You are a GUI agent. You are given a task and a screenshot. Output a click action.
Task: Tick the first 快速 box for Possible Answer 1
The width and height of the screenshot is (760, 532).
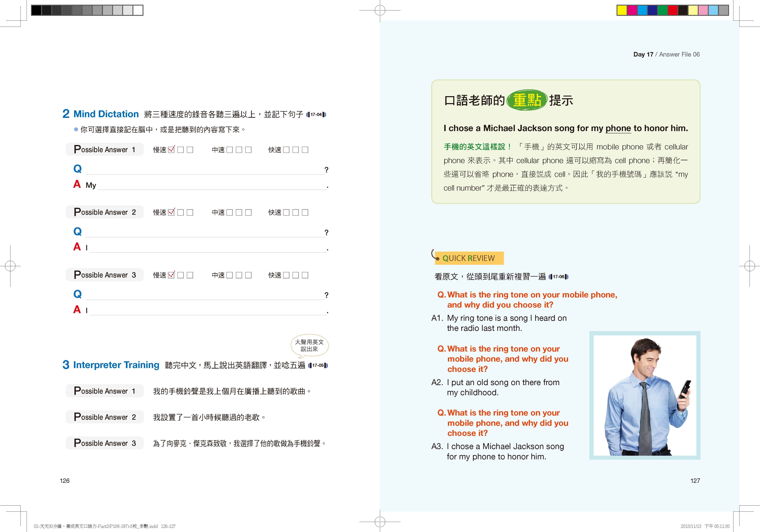coord(286,150)
